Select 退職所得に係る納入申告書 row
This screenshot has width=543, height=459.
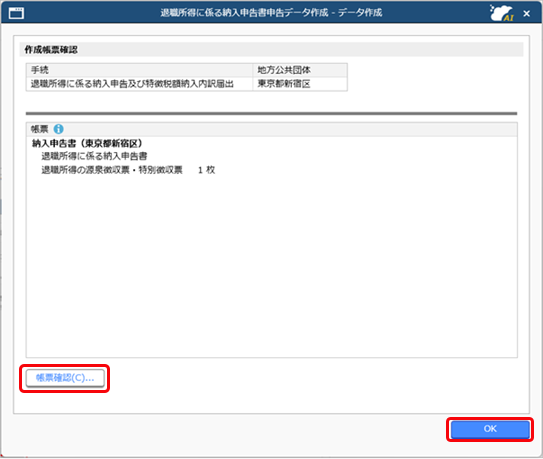click(x=94, y=156)
